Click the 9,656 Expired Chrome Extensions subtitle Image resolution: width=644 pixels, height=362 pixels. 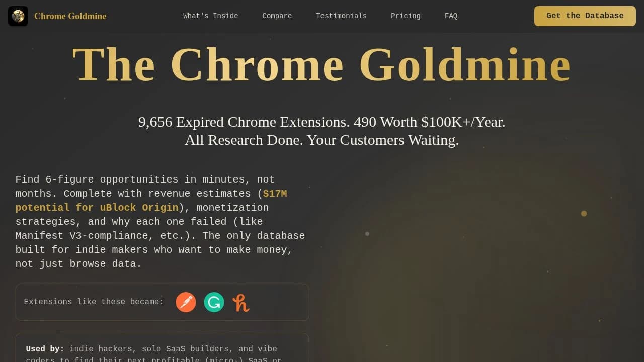coord(321,122)
